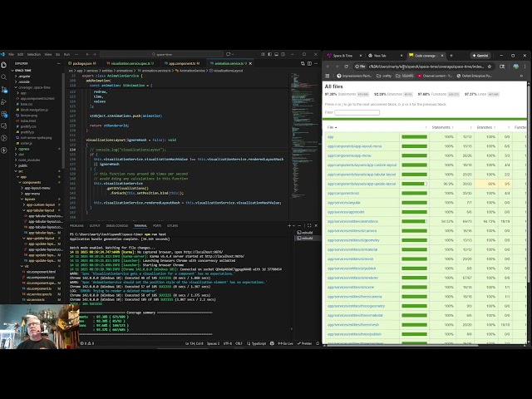Click the coverage bar for app row

coord(414,136)
